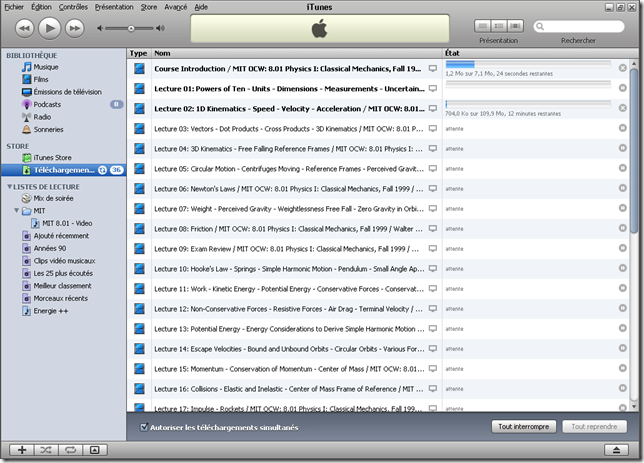This screenshot has width=644, height=463.
Task: Open the Aide menu
Action: (x=201, y=7)
